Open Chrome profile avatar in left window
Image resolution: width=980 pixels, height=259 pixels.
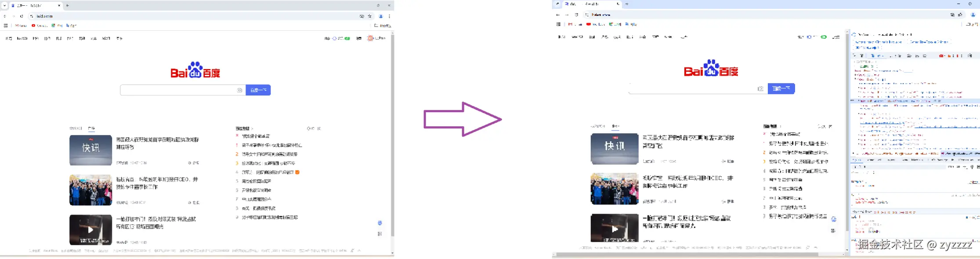(381, 16)
